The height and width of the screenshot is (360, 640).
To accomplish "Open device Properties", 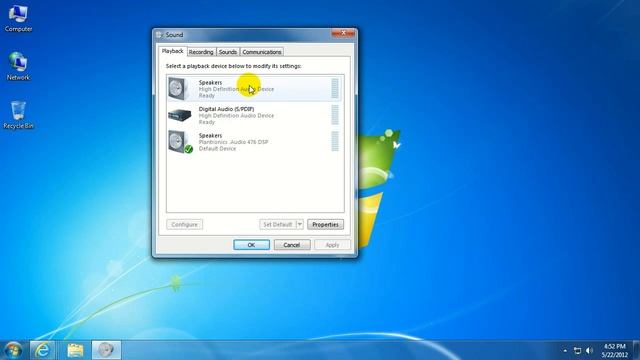I will pyautogui.click(x=325, y=224).
